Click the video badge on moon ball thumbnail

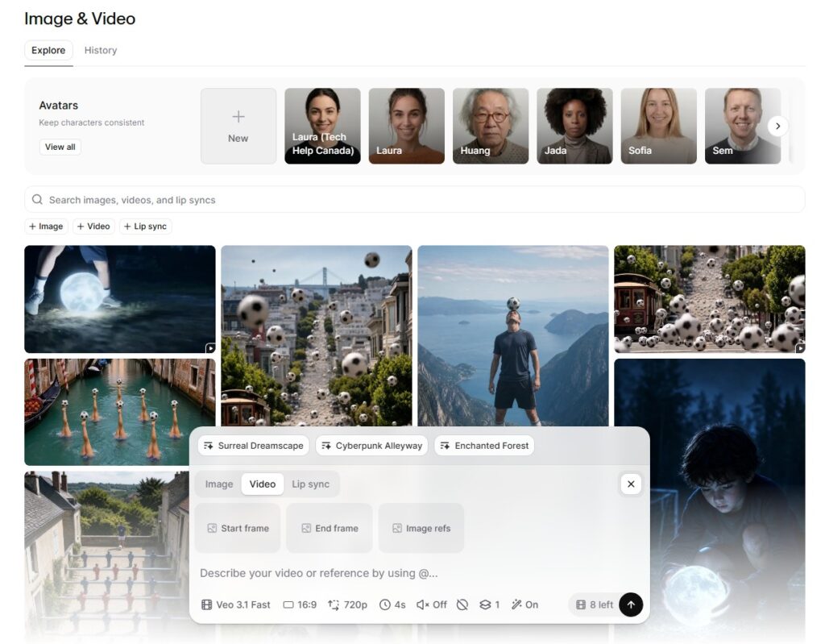click(210, 348)
